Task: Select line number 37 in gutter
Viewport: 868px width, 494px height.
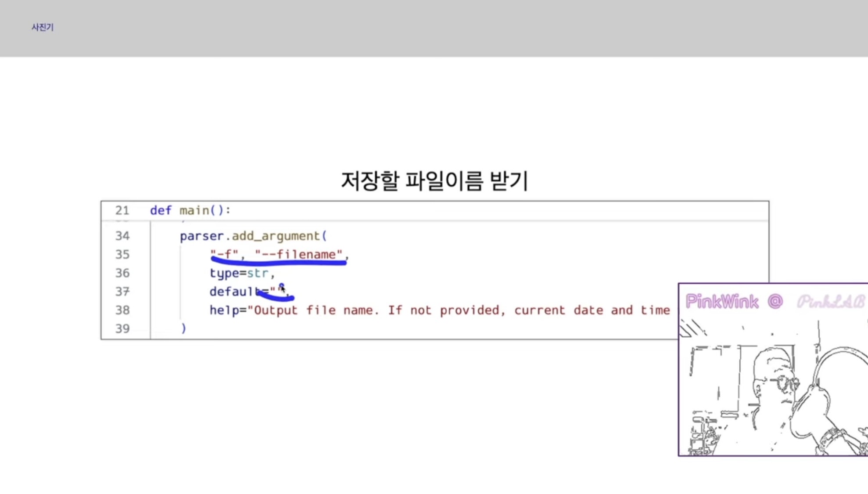Action: point(122,292)
